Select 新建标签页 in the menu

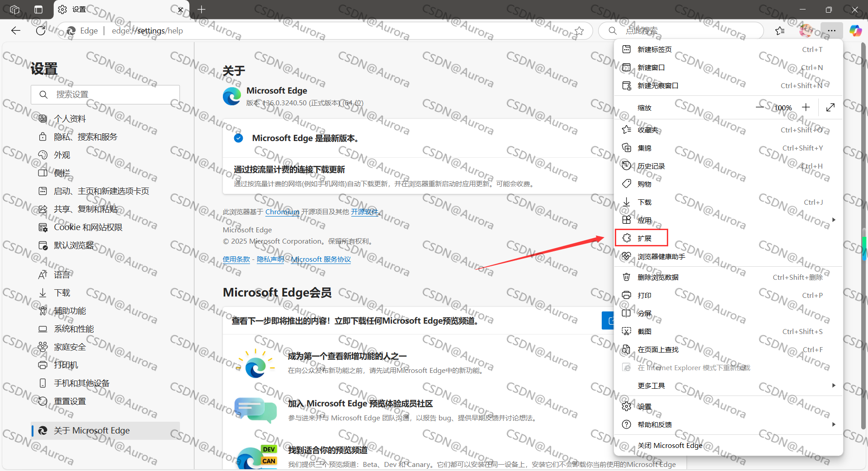(728, 49)
